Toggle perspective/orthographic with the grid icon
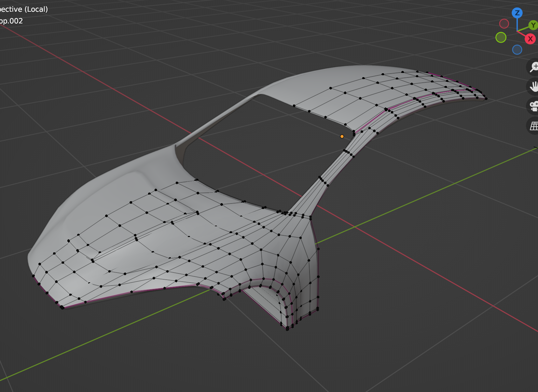Image resolution: width=538 pixels, height=392 pixels. coord(534,126)
